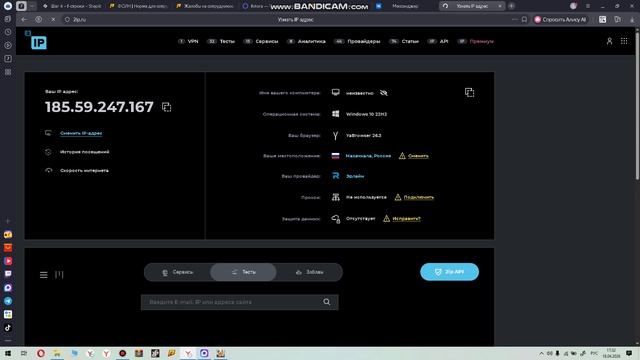
Task: Open Windows Start menu
Action: point(8,353)
